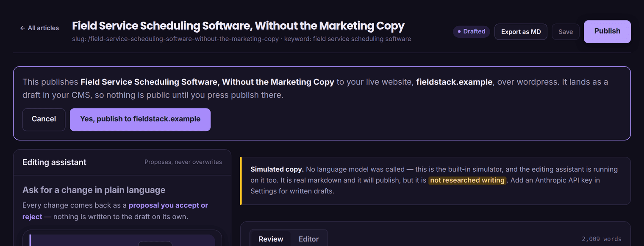The height and width of the screenshot is (246, 644).
Task: Click 'Ask for a change in plain language'
Action: tap(94, 190)
